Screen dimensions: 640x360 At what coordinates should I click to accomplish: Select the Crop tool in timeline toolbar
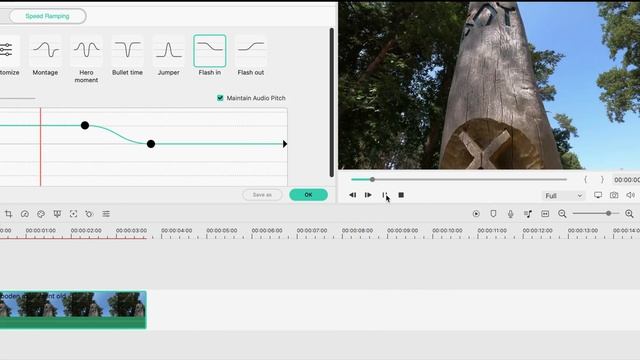pyautogui.click(x=9, y=214)
